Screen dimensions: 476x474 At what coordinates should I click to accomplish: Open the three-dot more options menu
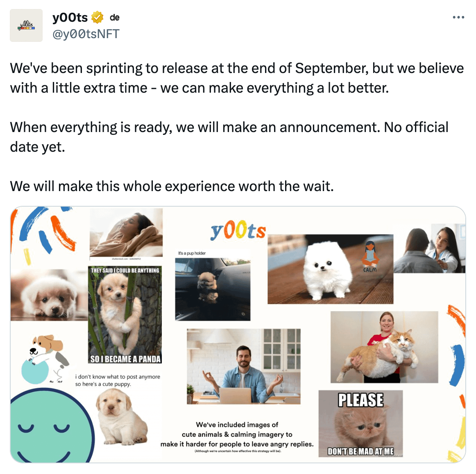point(458,17)
